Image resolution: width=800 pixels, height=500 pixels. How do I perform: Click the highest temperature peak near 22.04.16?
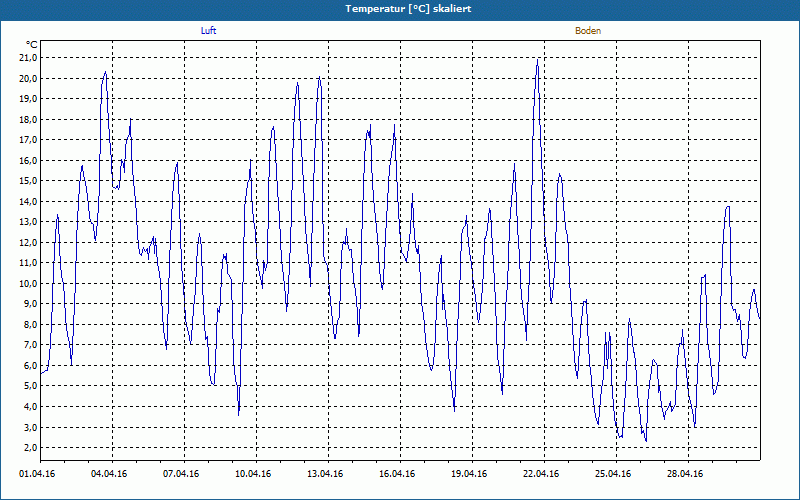pyautogui.click(x=537, y=60)
